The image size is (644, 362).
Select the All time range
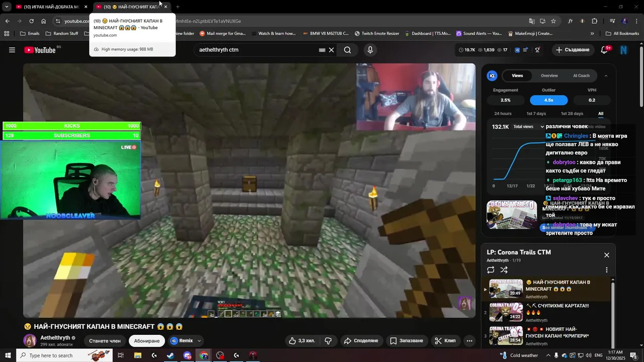tap(601, 114)
